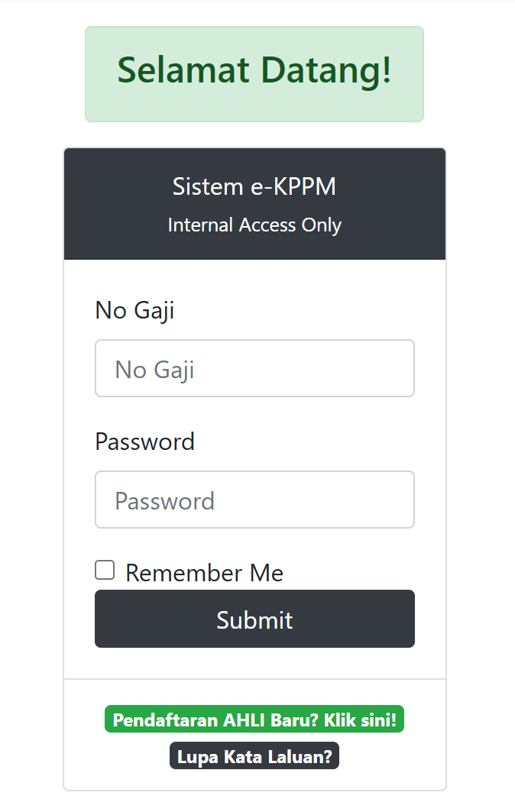515x812 pixels.
Task: Click the Sistem e-KPPM heading
Action: pyautogui.click(x=254, y=186)
